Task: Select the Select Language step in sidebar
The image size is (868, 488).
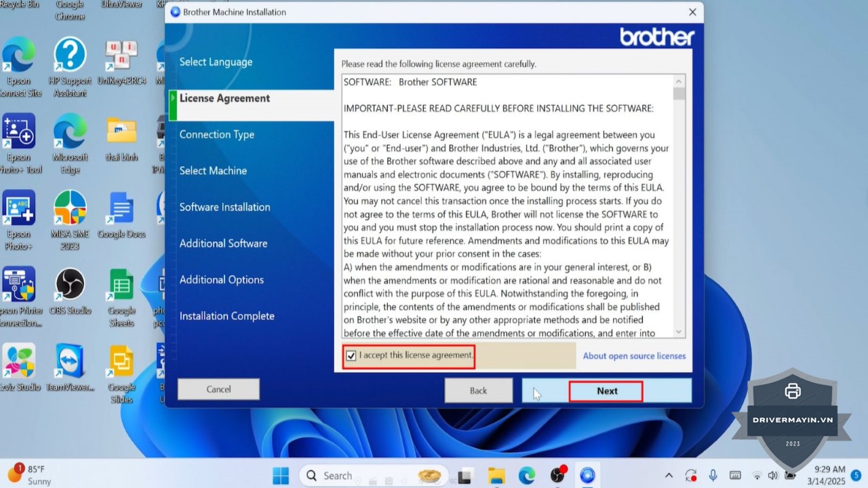Action: point(216,62)
